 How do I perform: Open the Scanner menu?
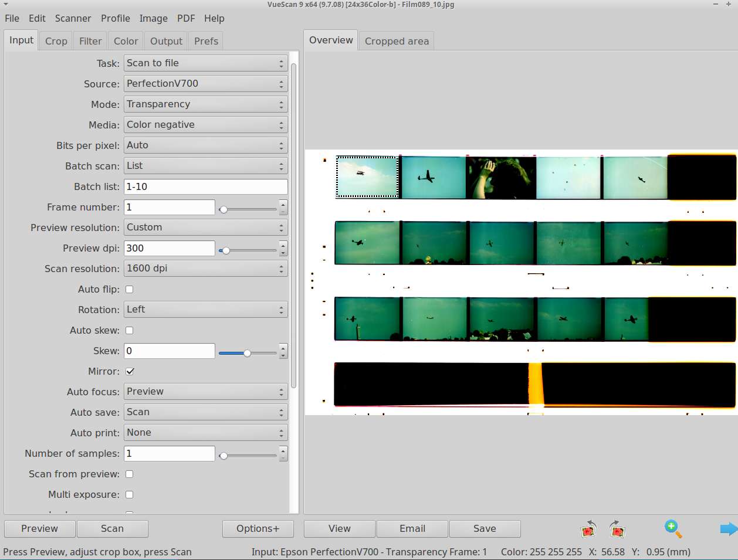click(x=73, y=18)
